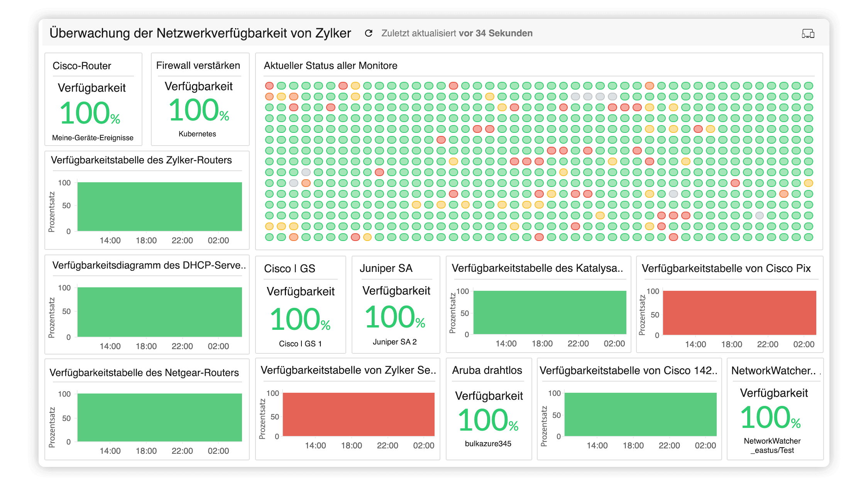This screenshot has height=487, width=868.
Task: Click the display view icon in the top right corner
Action: pyautogui.click(x=809, y=33)
